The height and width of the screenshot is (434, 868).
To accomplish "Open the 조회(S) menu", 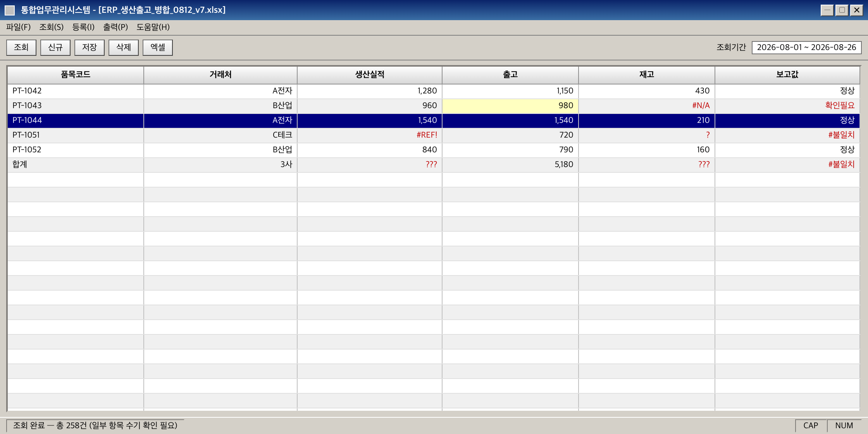I will (51, 27).
